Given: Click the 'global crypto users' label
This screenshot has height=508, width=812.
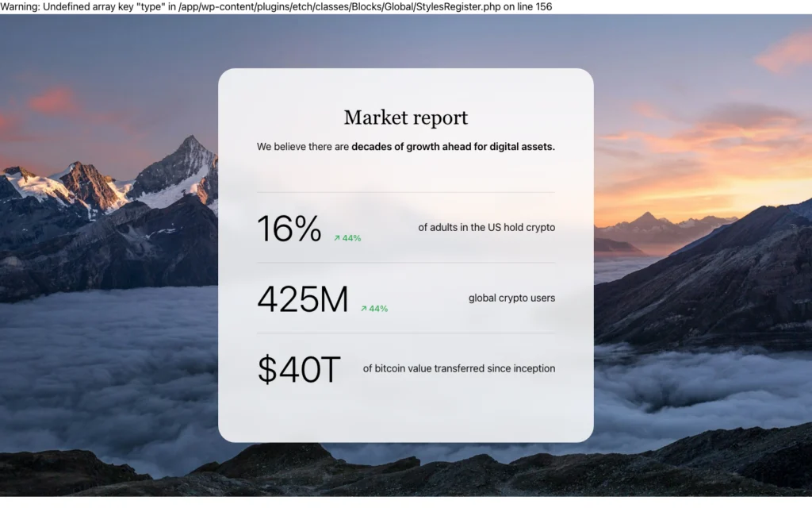Looking at the screenshot, I should (511, 298).
